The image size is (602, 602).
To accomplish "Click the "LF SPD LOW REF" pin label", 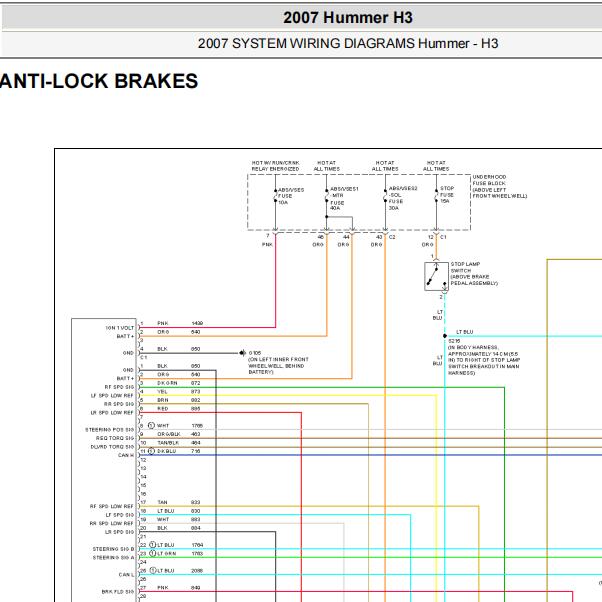I will (112, 395).
